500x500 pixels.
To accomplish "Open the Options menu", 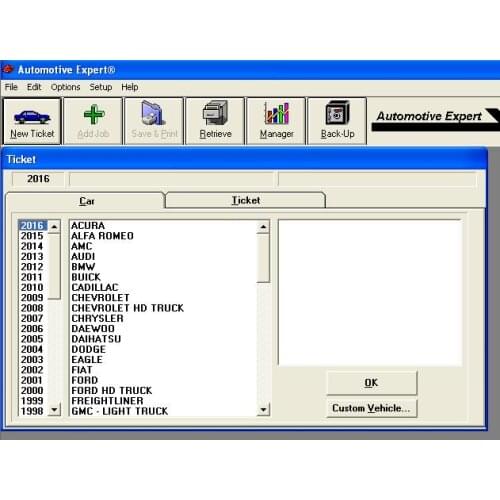I will point(65,87).
